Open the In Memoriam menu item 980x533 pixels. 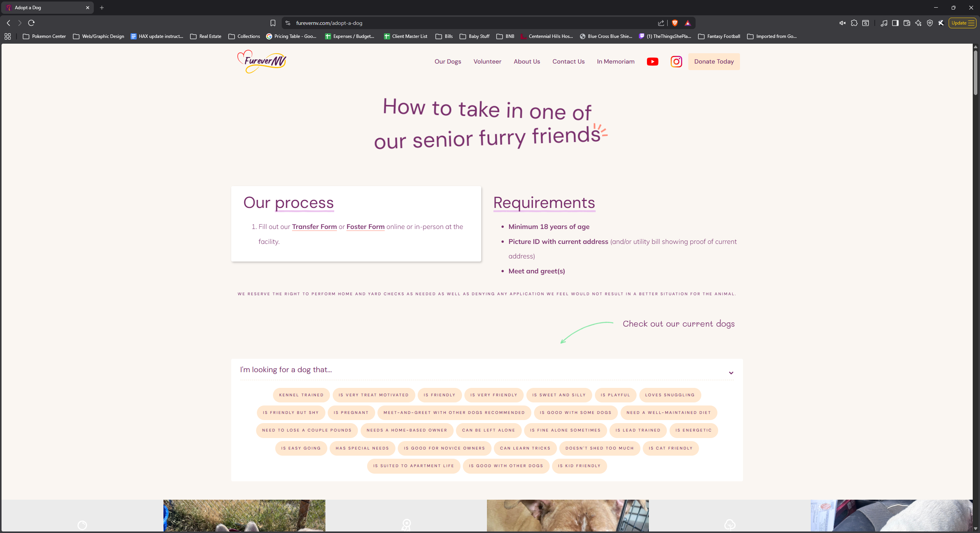click(616, 62)
